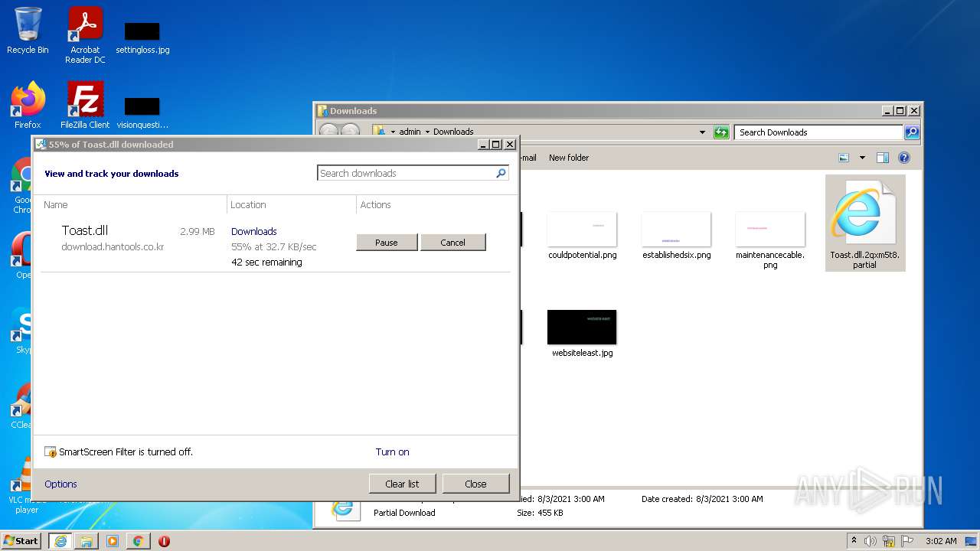The image size is (980, 551).
Task: Open the Start menu
Action: coord(21,541)
